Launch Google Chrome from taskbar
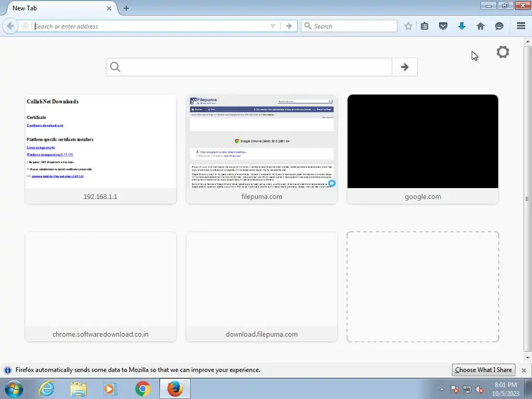This screenshot has height=399, width=532. click(142, 389)
